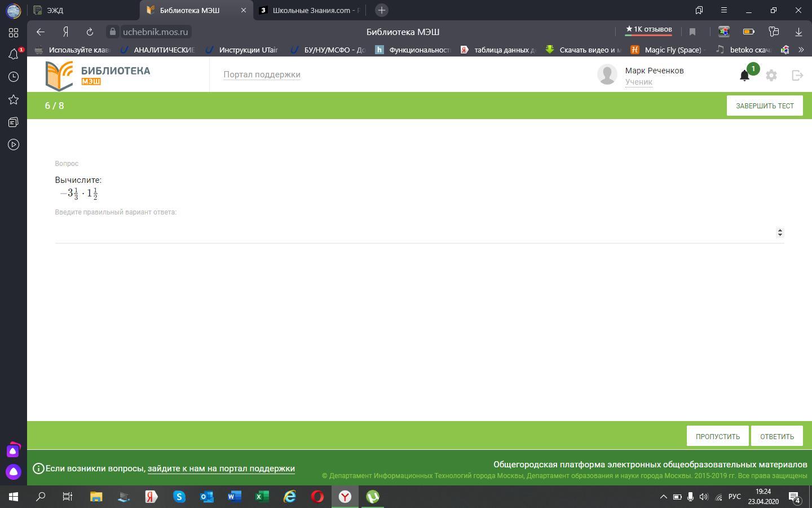Reload the page with the refresh icon
The height and width of the screenshot is (508, 812).
[x=90, y=32]
